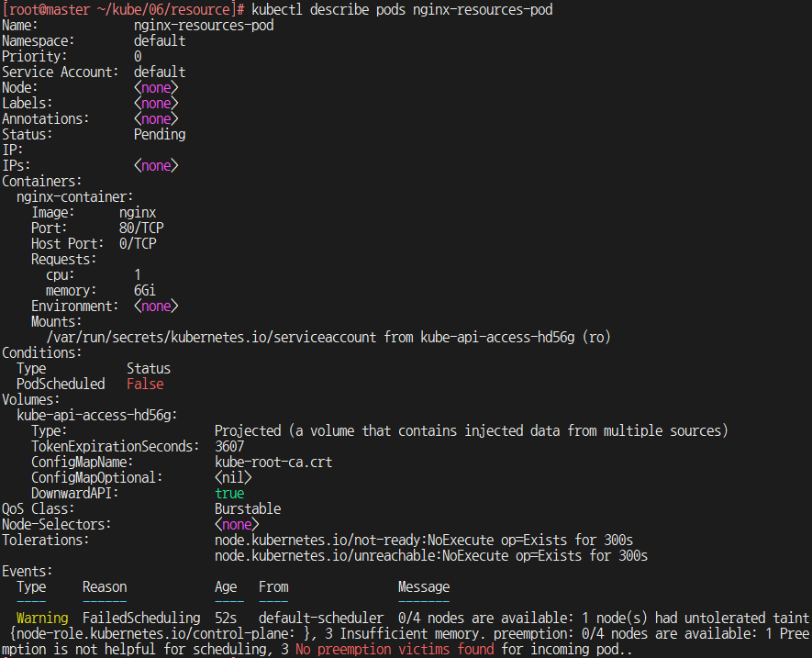Image resolution: width=812 pixels, height=658 pixels.
Task: Click the Requests: label
Action: 63,259
